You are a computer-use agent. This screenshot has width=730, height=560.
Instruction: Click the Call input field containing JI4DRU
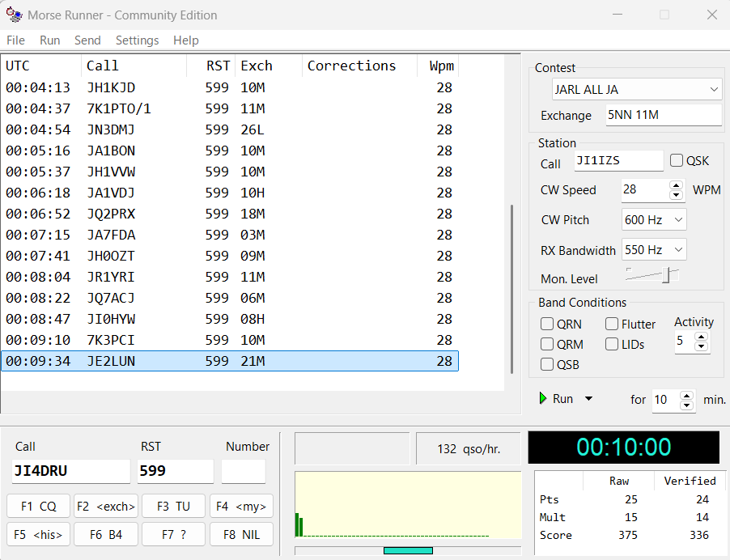point(70,471)
